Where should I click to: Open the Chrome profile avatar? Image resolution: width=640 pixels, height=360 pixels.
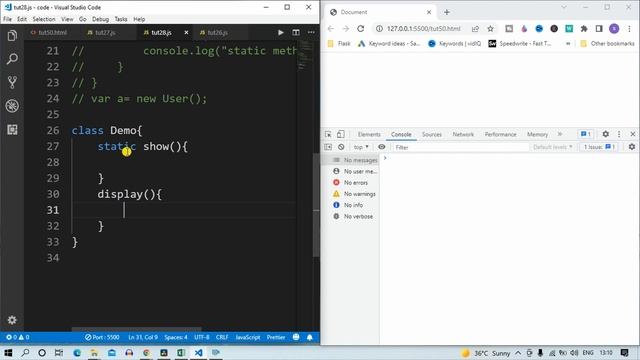(614, 29)
